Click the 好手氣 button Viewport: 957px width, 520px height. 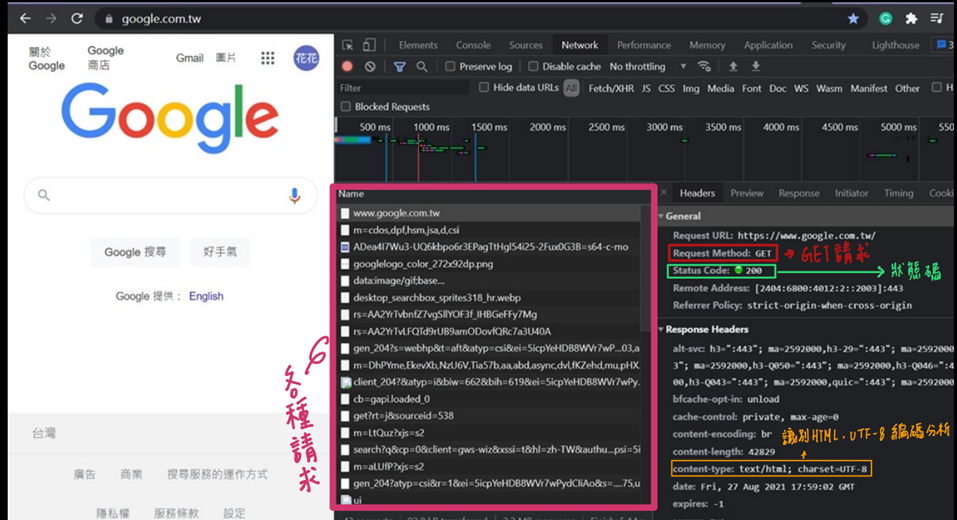pyautogui.click(x=220, y=252)
